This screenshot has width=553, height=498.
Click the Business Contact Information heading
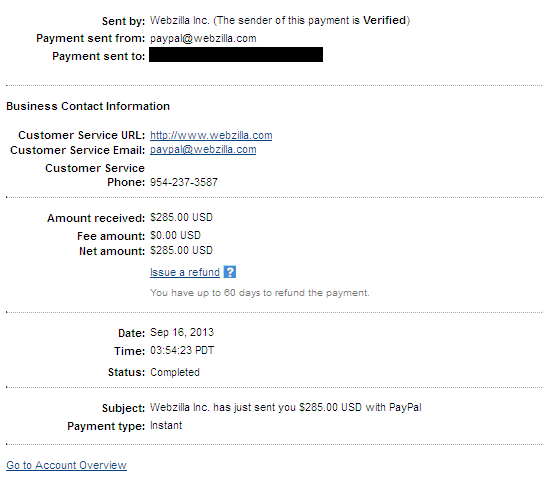[88, 106]
